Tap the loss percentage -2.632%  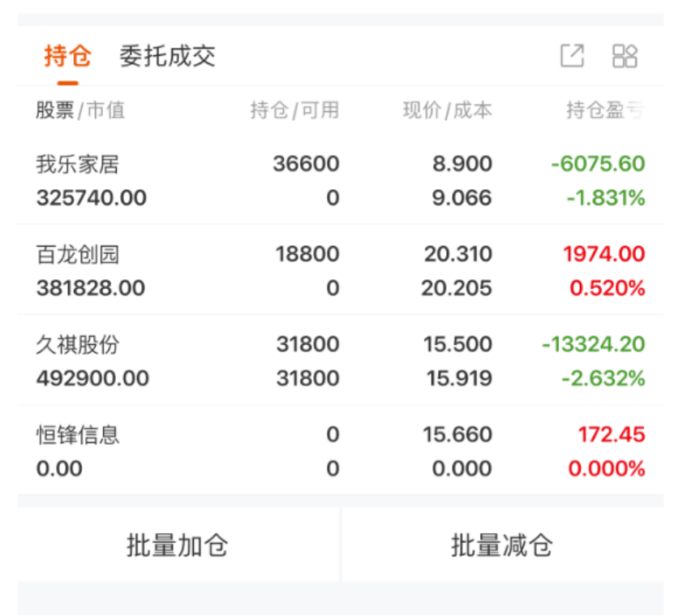(603, 378)
